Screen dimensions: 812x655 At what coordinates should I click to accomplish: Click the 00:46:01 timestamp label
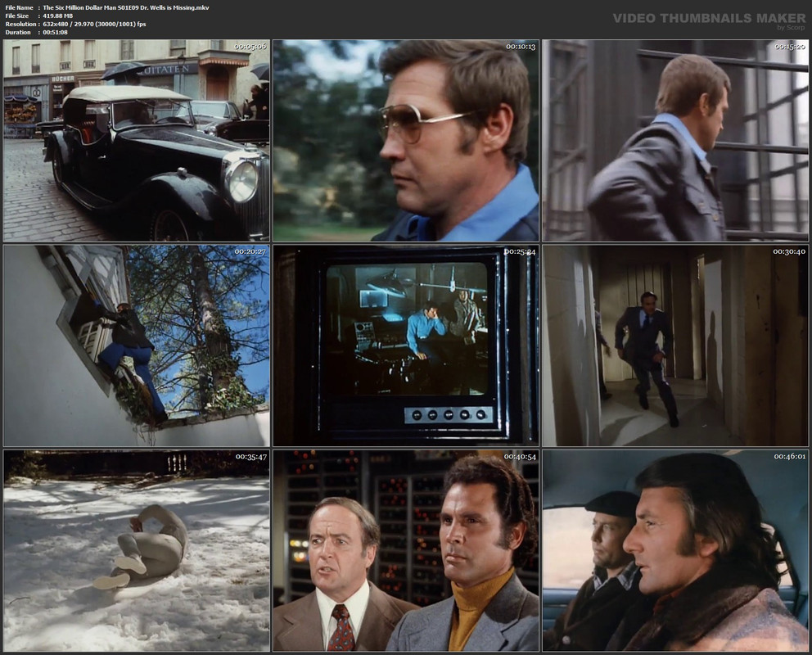point(790,457)
